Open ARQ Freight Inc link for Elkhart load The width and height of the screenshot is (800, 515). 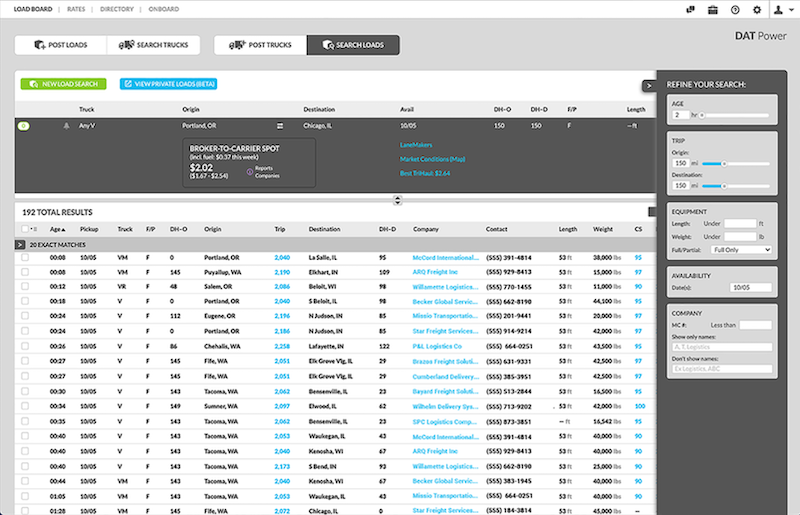pos(435,272)
